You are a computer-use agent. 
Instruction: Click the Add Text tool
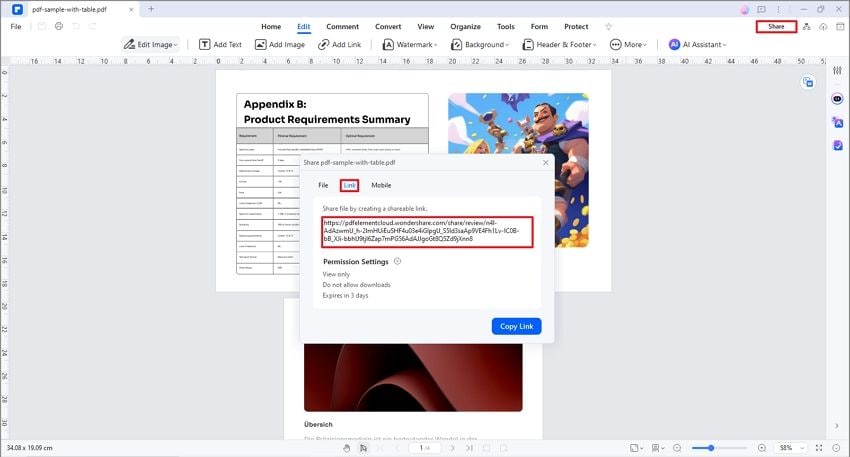220,44
